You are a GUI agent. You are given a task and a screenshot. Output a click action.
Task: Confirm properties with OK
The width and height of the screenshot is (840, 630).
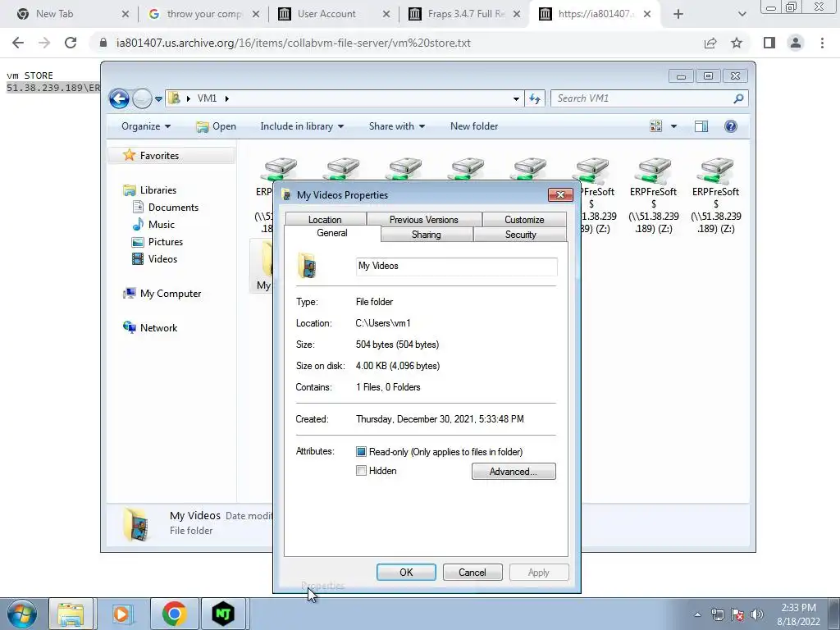click(406, 572)
